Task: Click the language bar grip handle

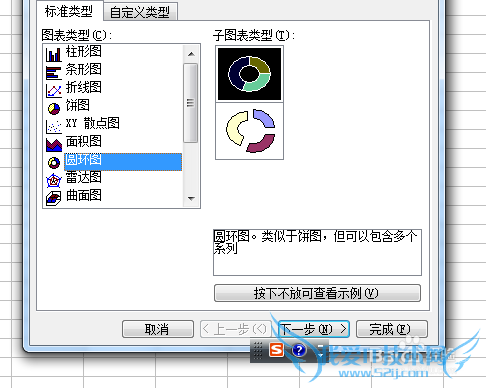Action: (258, 351)
